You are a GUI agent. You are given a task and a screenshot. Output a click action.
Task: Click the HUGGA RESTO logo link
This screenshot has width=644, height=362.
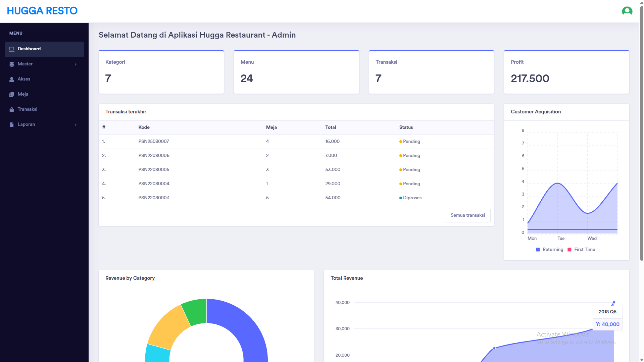(42, 11)
